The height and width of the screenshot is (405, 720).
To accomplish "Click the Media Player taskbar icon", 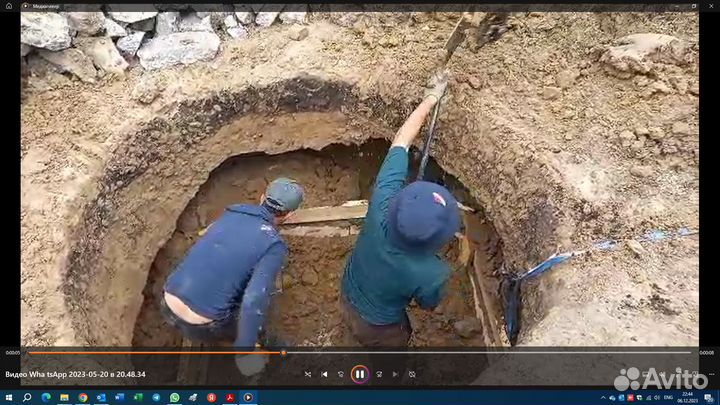I will coord(248,397).
